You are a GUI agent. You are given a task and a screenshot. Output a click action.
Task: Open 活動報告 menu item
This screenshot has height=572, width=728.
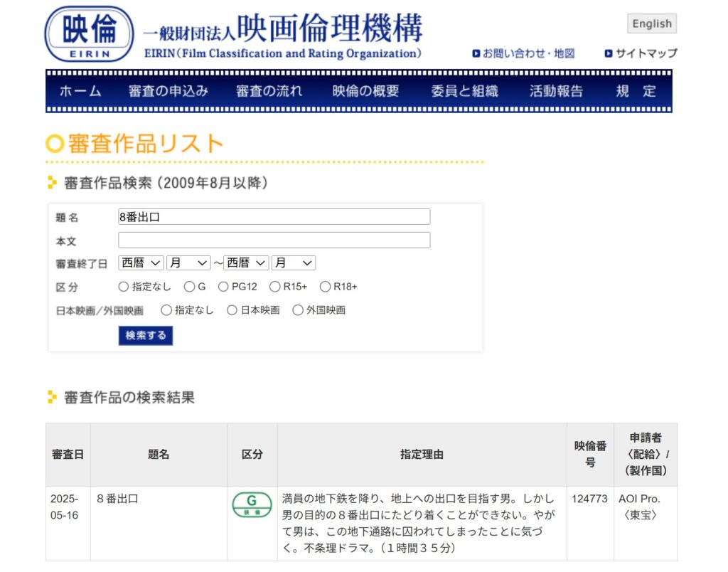pos(556,91)
